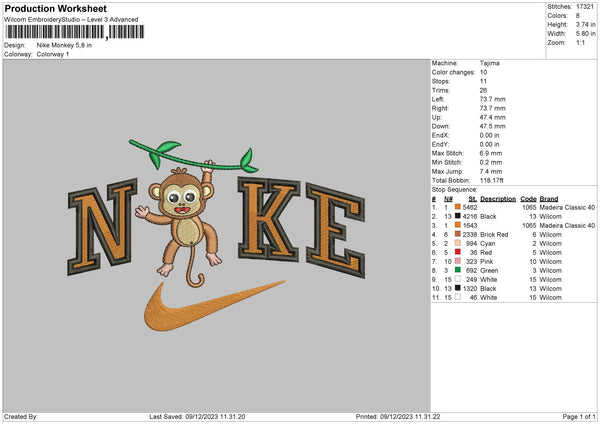
Task: Click the barcode at the top
Action: coord(75,32)
